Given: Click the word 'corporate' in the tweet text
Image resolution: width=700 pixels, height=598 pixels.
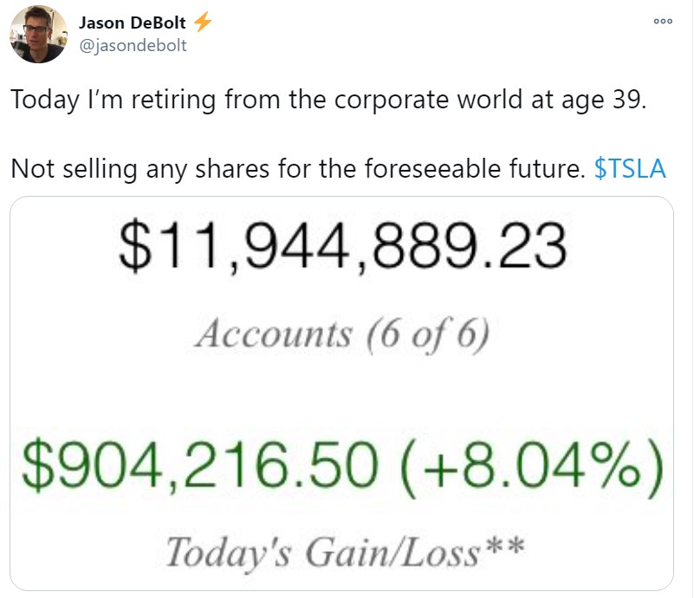Looking at the screenshot, I should 392,100.
